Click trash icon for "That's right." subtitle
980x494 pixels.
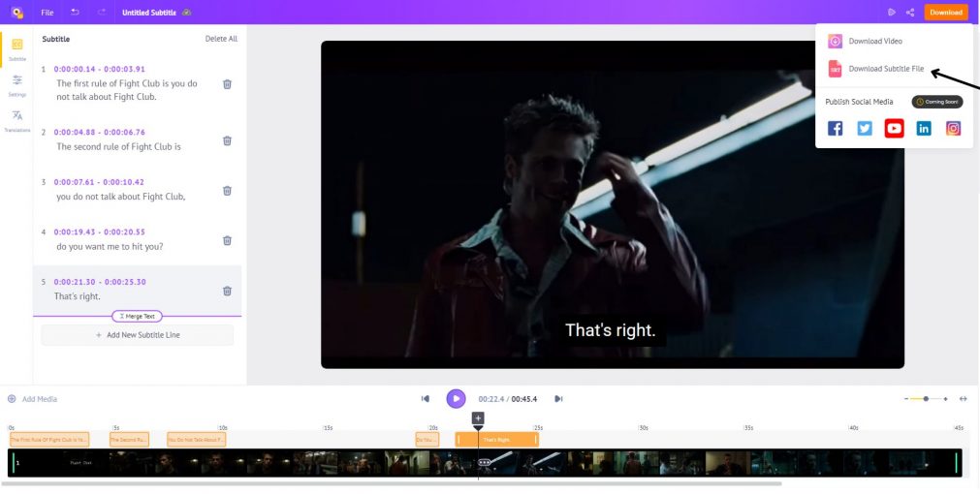[227, 291]
